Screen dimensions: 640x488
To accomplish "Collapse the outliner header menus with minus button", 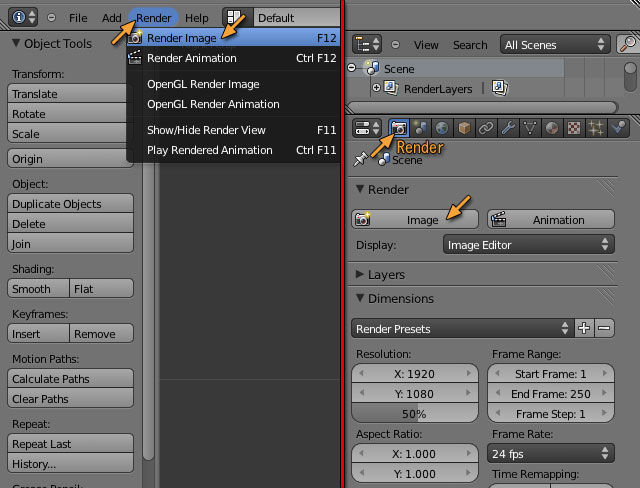I will 398,45.
